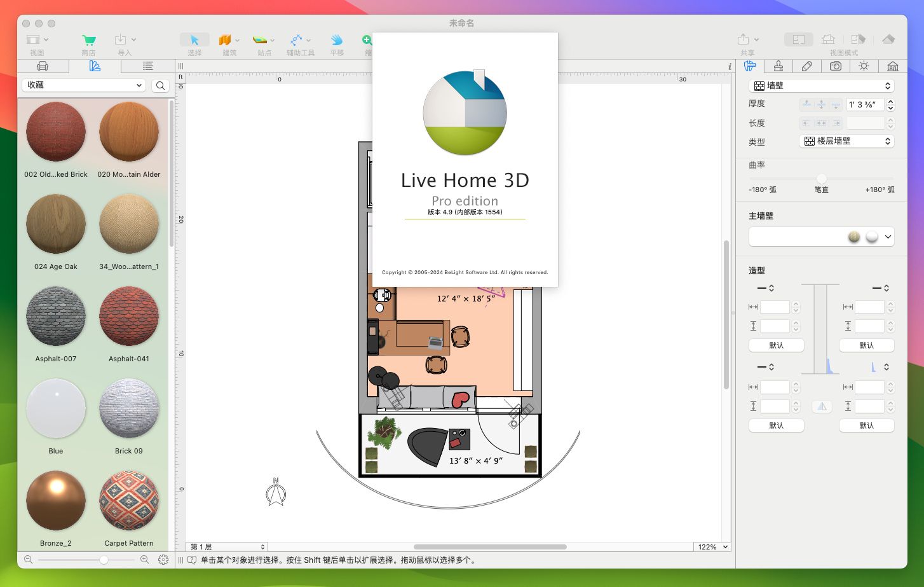This screenshot has width=924, height=587.
Task: Click the 共享 share icon
Action: 743,39
